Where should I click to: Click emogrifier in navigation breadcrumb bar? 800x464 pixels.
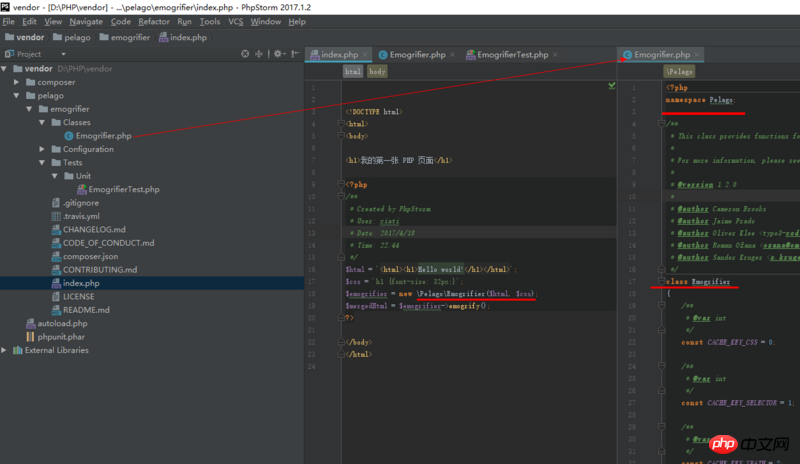[125, 37]
